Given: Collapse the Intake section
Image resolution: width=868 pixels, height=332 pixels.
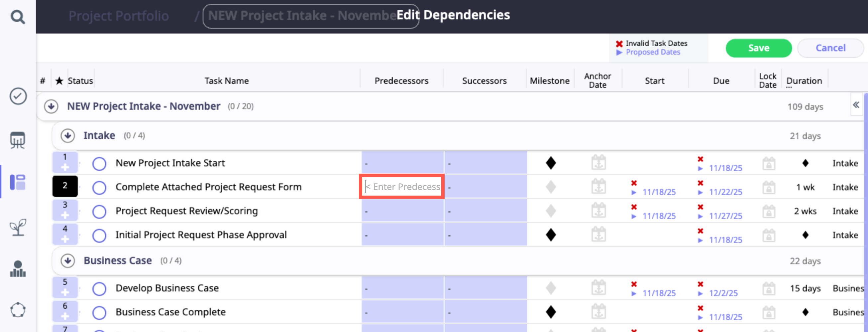Looking at the screenshot, I should [x=68, y=136].
